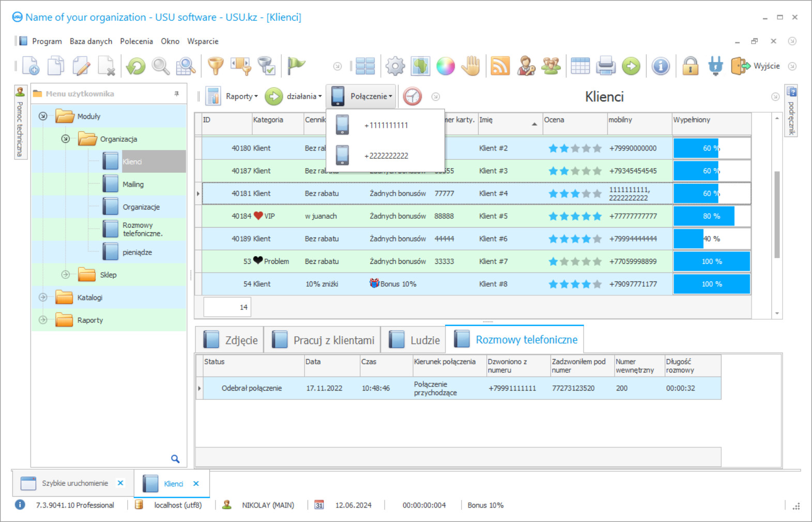Viewport: 812px width, 522px height.
Task: Expand the Katalogi folder
Action: click(43, 297)
